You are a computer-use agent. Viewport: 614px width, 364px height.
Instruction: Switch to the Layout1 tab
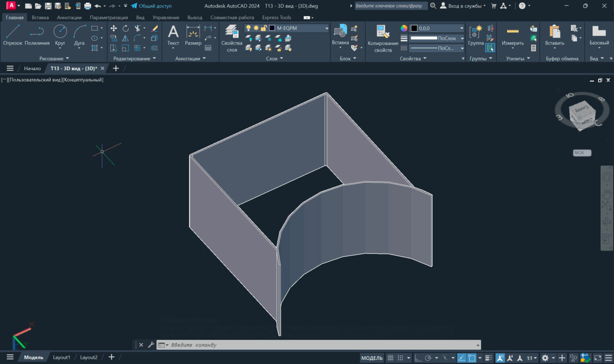coord(61,357)
